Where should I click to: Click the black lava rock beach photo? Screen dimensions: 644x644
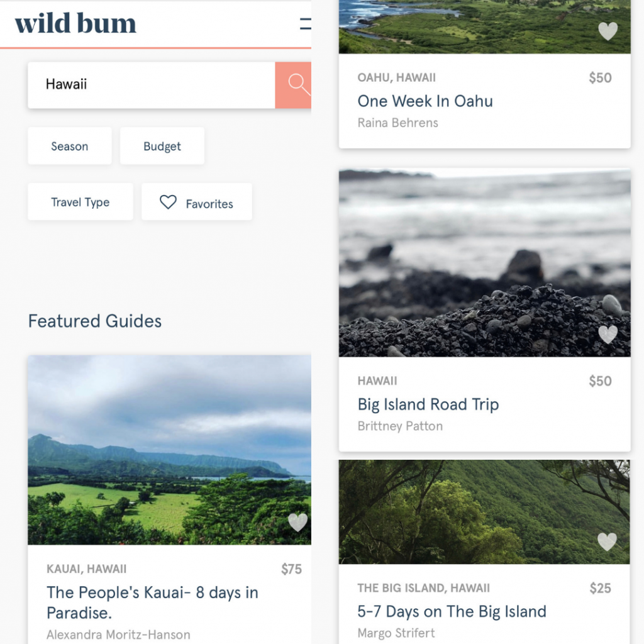coord(484,262)
